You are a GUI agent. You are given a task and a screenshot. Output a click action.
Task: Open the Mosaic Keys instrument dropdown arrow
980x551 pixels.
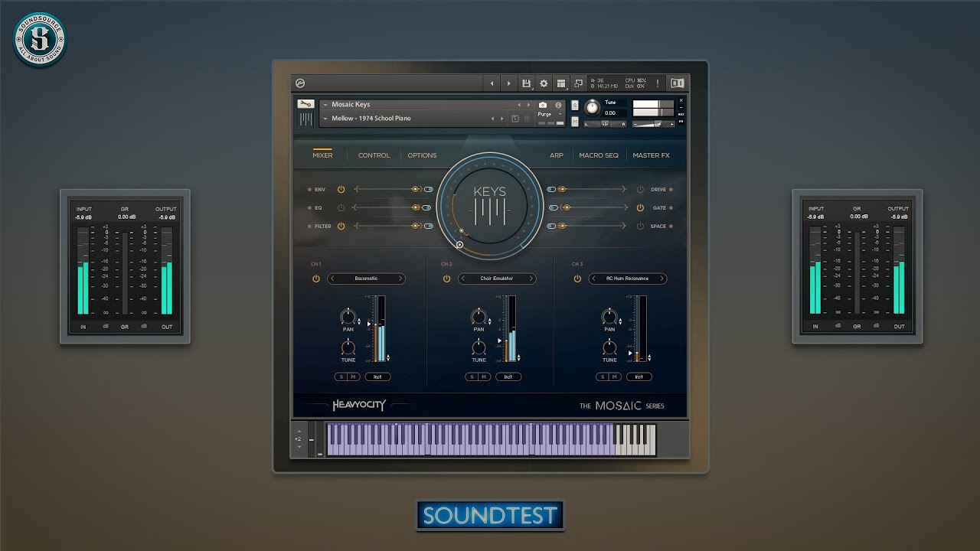325,105
